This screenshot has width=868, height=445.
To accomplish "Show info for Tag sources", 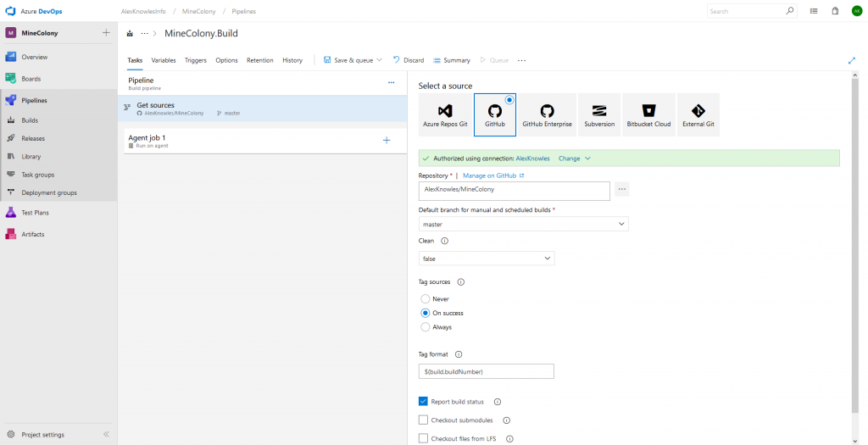I will (x=460, y=281).
